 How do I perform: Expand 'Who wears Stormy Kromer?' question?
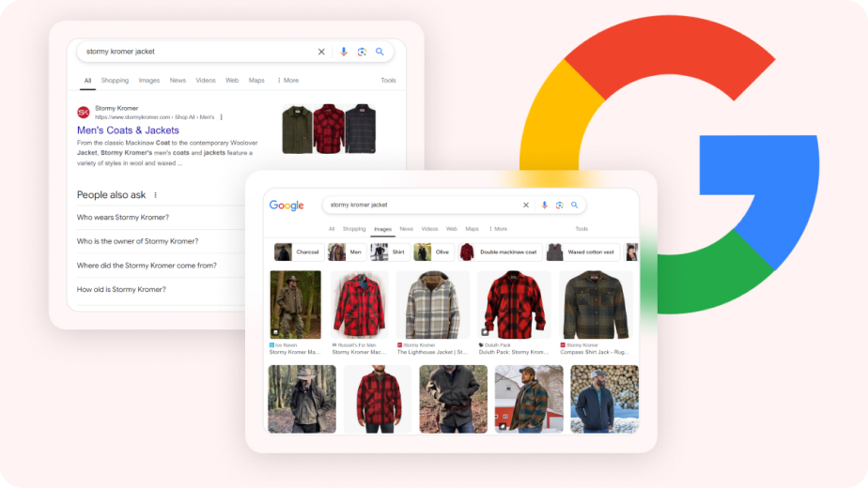123,218
